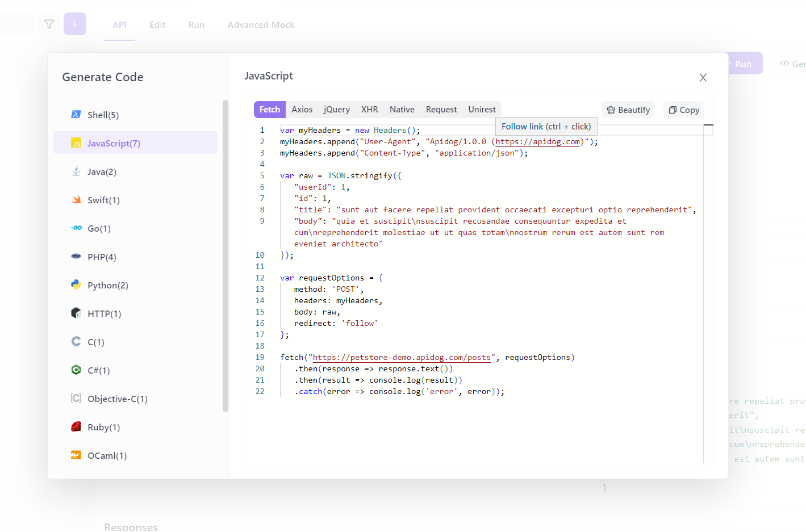Click the purple plus add button
Screen dimensions: 806x532
coord(75,24)
